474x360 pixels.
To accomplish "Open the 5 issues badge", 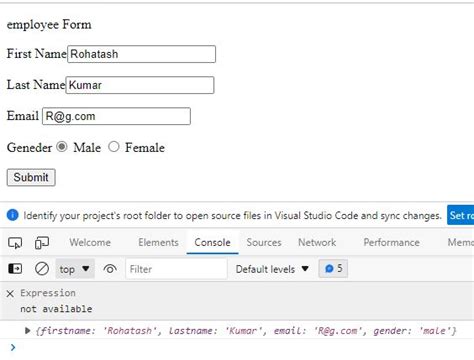I will [333, 268].
